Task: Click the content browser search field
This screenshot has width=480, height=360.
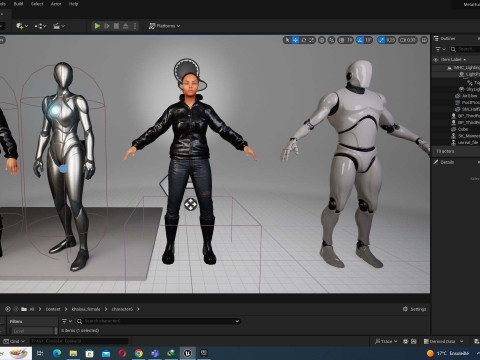Action: pyautogui.click(x=158, y=321)
